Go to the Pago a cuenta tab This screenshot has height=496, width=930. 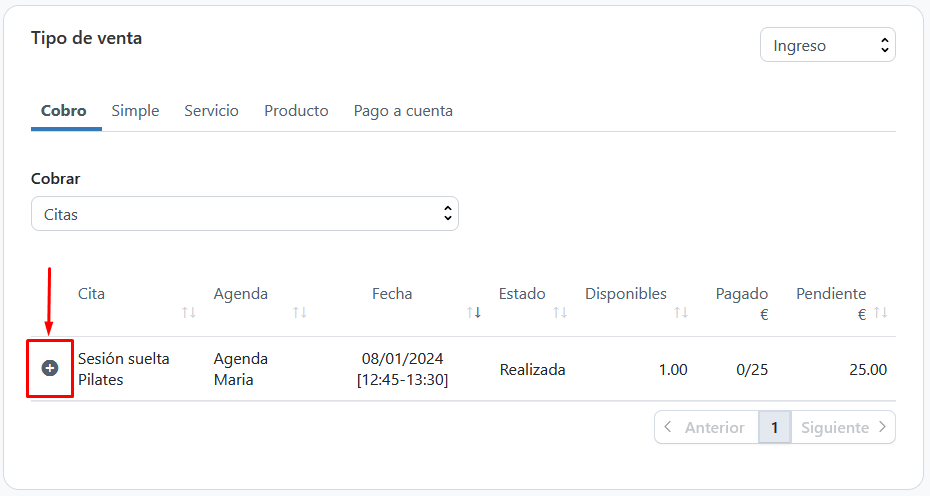[x=403, y=111]
